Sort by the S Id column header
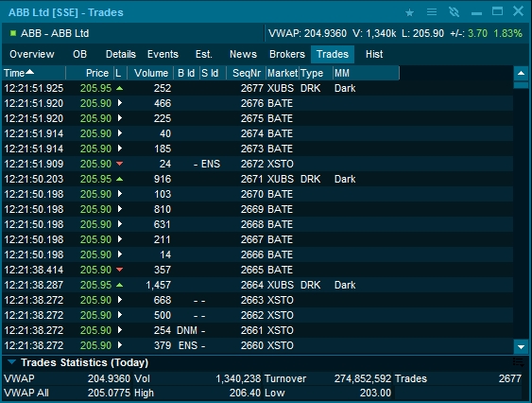 pyautogui.click(x=212, y=73)
